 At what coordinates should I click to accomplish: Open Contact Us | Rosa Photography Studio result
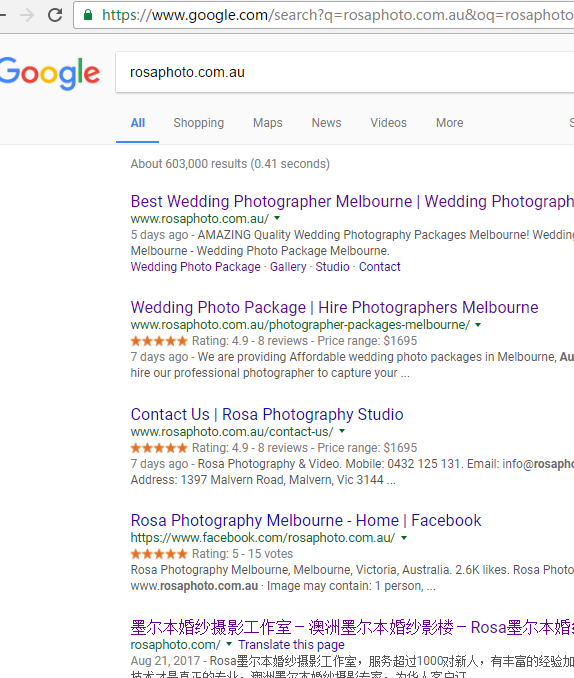coord(267,414)
